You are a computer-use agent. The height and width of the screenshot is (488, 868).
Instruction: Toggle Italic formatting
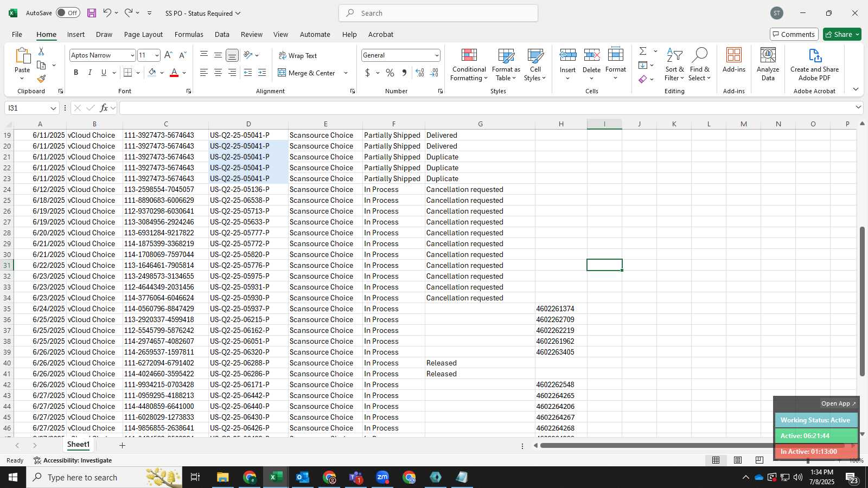click(90, 73)
